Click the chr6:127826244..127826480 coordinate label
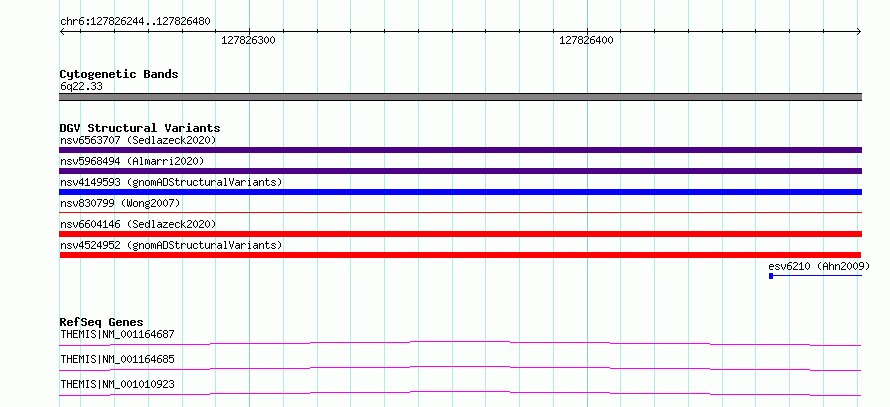This screenshot has height=407, width=890. [135, 22]
